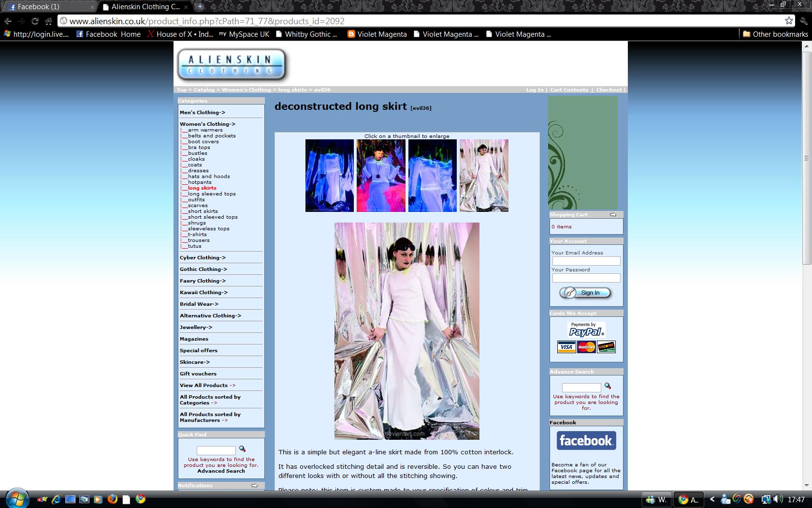Launch Firefox from the taskbar
812x508 pixels.
[112, 499]
